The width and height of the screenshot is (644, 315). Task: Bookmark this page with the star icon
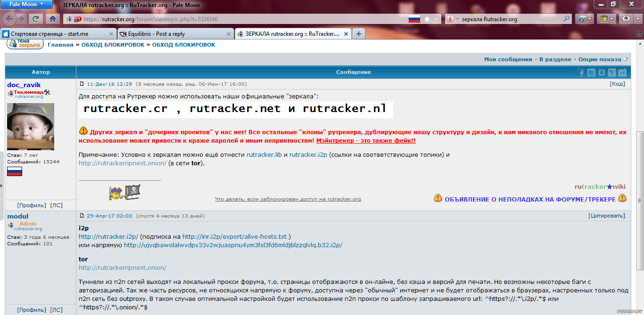pyautogui.click(x=427, y=19)
